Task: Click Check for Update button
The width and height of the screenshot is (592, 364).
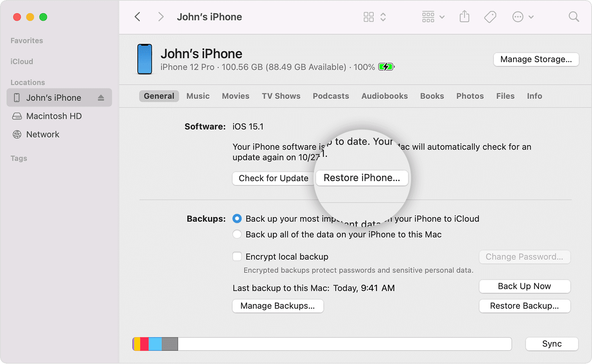Action: point(273,178)
